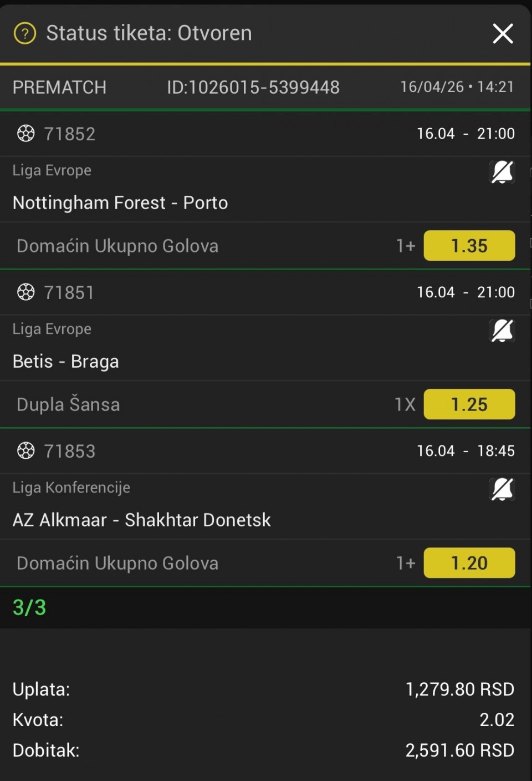Viewport: 532px width, 781px height.
Task: Click soccer ball icon next to 71852
Action: tap(25, 134)
